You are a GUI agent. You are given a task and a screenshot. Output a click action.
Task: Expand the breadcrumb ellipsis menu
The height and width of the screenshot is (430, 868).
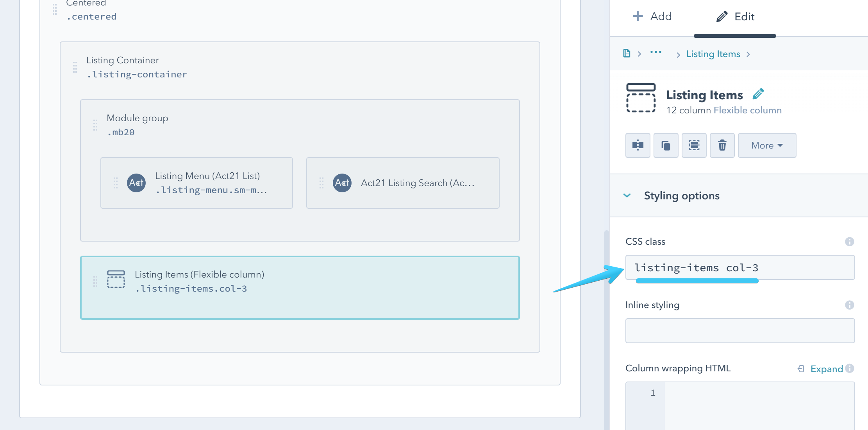coord(655,52)
